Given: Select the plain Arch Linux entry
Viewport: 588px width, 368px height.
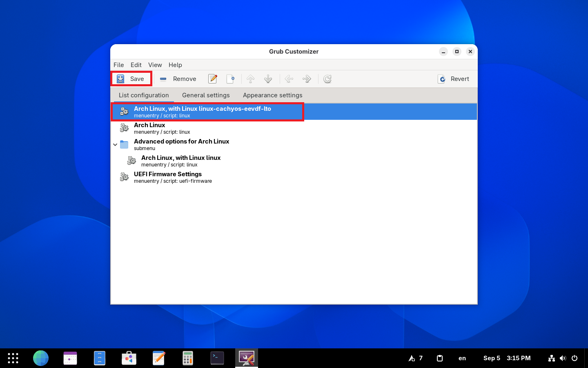Looking at the screenshot, I should pos(294,128).
